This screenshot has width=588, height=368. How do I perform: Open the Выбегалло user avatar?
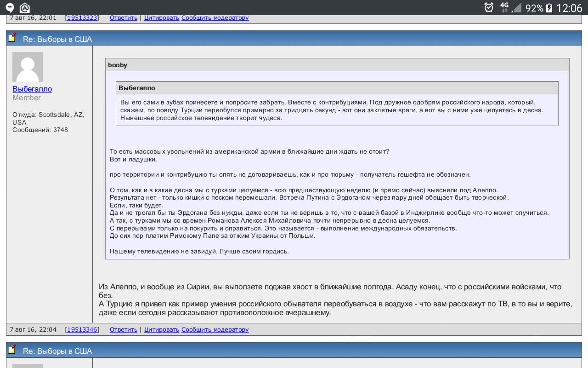click(28, 67)
